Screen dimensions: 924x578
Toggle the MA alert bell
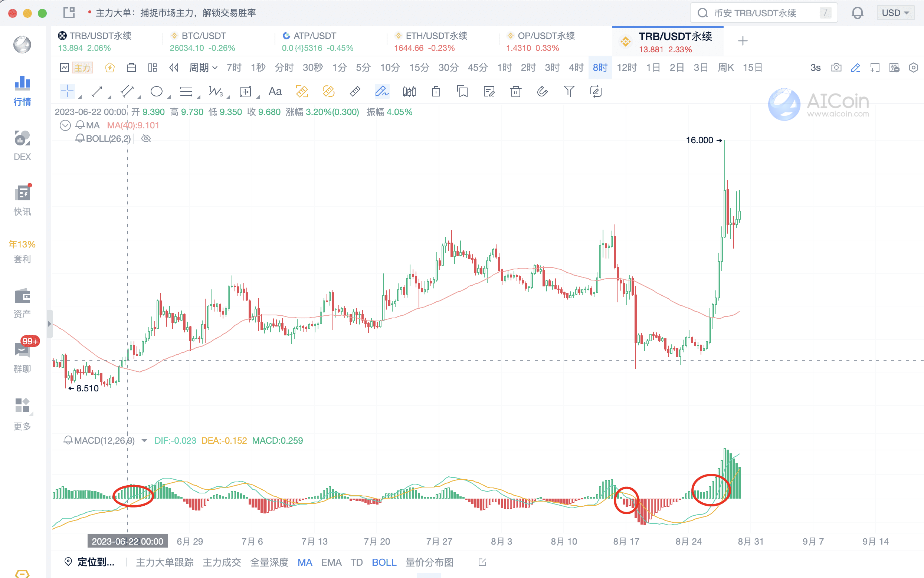[80, 125]
